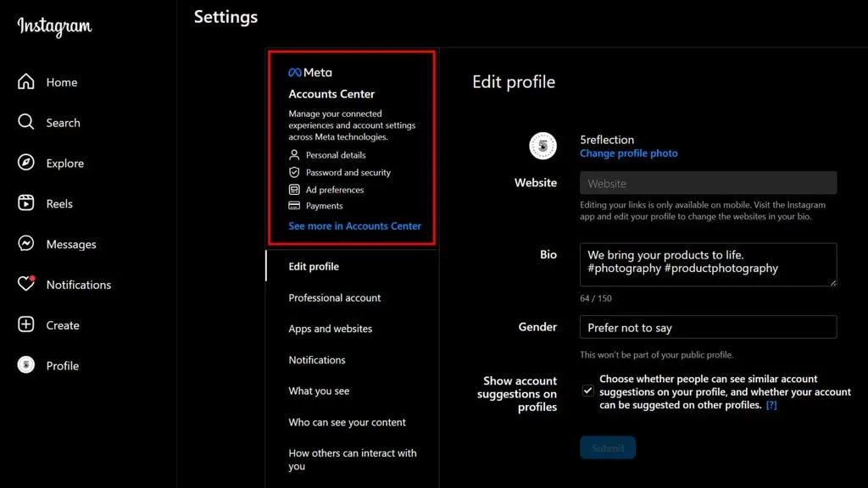Open Who can see your content
Viewport: 868px width, 488px height.
347,422
